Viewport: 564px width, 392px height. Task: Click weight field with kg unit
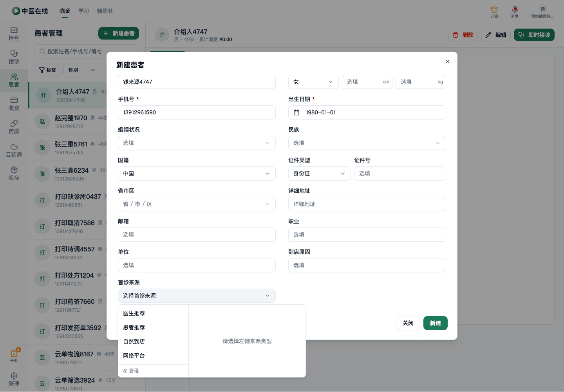tap(421, 82)
